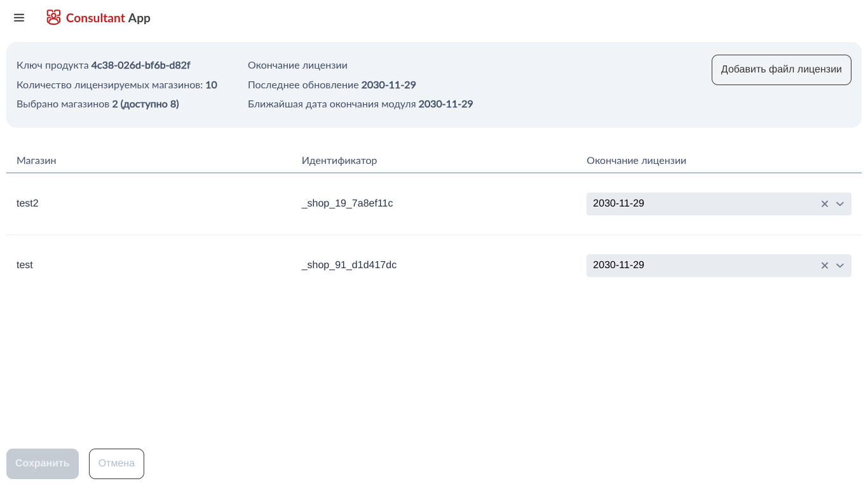Click the Магазин column header
The height and width of the screenshot is (488, 868).
(36, 161)
